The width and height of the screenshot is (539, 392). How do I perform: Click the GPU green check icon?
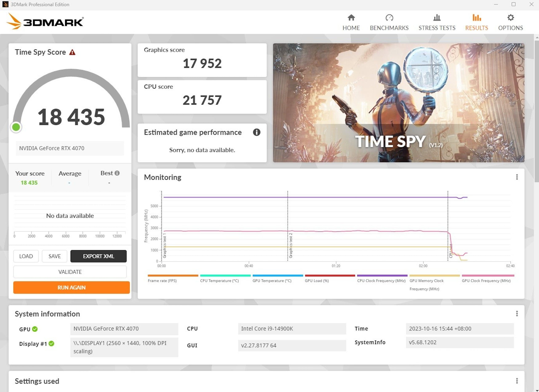point(35,329)
